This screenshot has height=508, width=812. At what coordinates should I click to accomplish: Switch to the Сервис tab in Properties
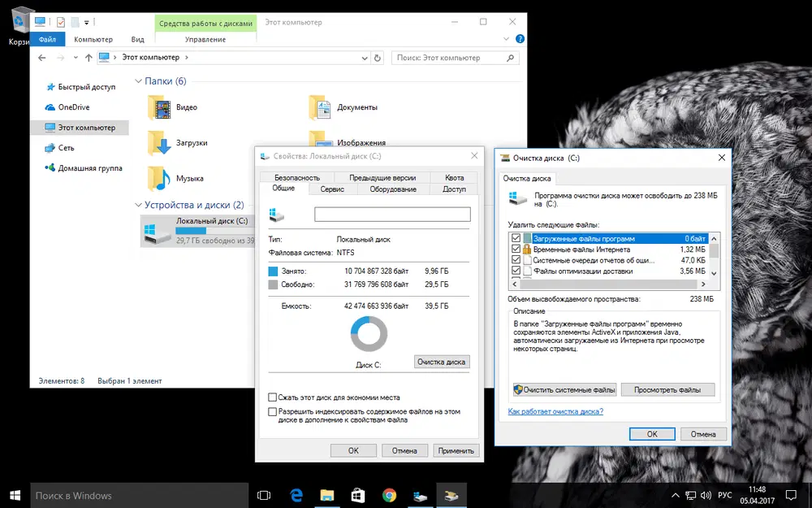coord(332,189)
